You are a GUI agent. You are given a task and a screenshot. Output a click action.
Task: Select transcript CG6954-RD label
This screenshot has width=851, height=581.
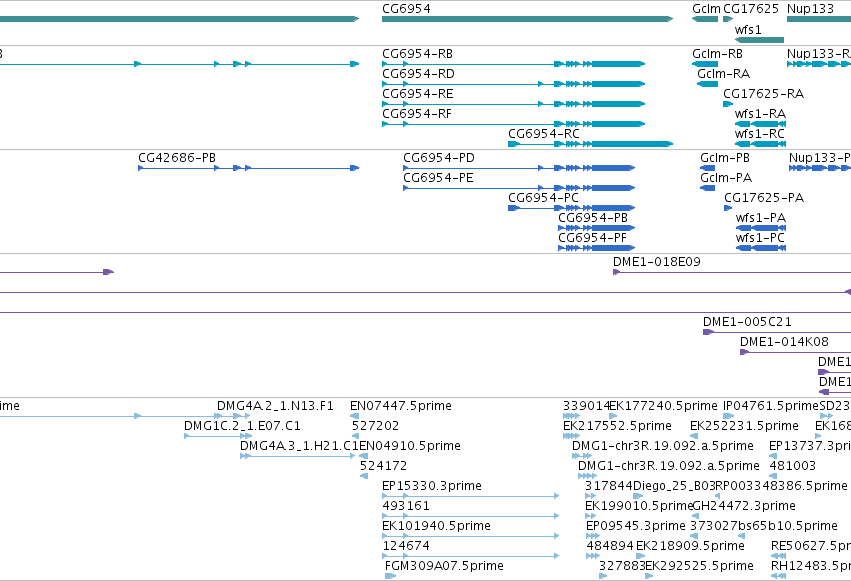pyautogui.click(x=418, y=74)
